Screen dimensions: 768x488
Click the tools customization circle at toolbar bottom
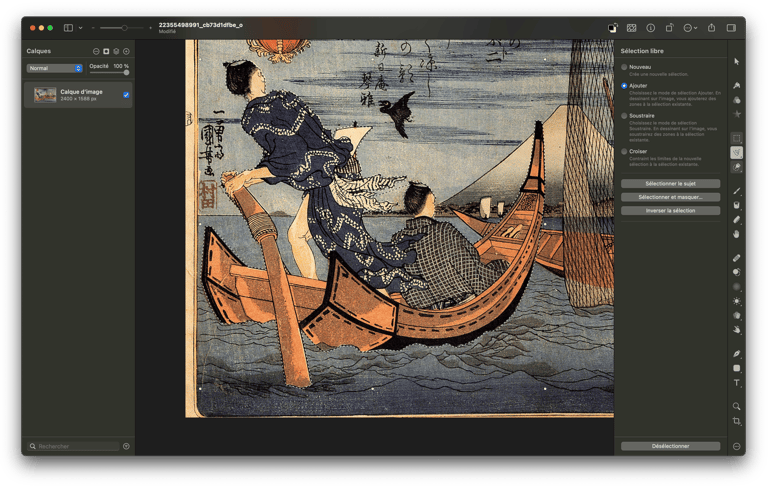click(x=736, y=446)
